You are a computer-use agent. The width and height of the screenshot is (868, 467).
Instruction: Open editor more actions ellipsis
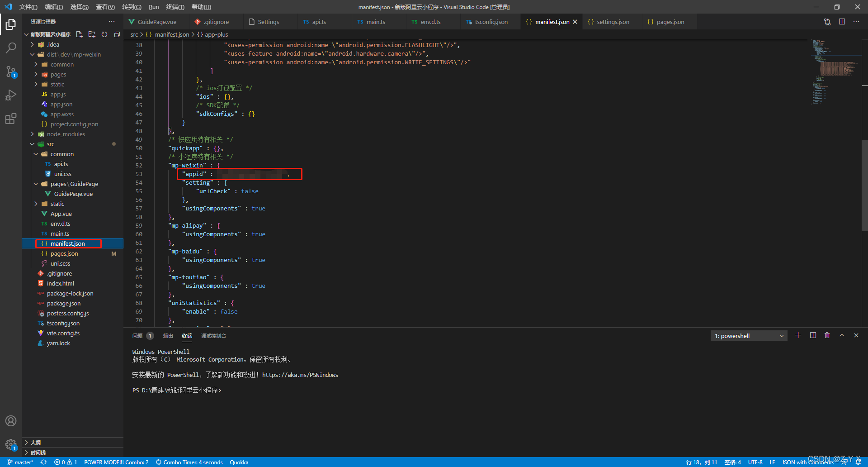tap(856, 22)
